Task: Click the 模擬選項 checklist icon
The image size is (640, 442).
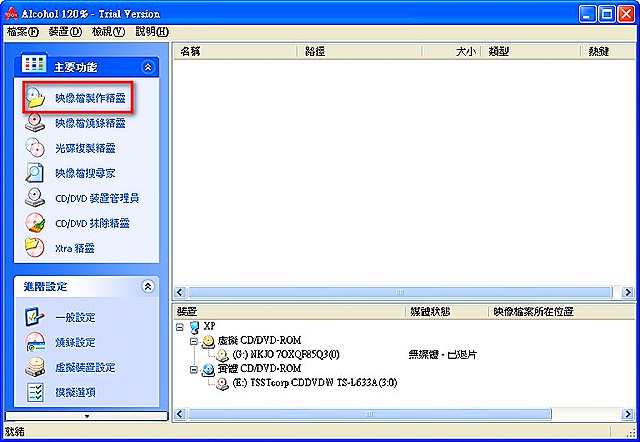Action: click(35, 392)
